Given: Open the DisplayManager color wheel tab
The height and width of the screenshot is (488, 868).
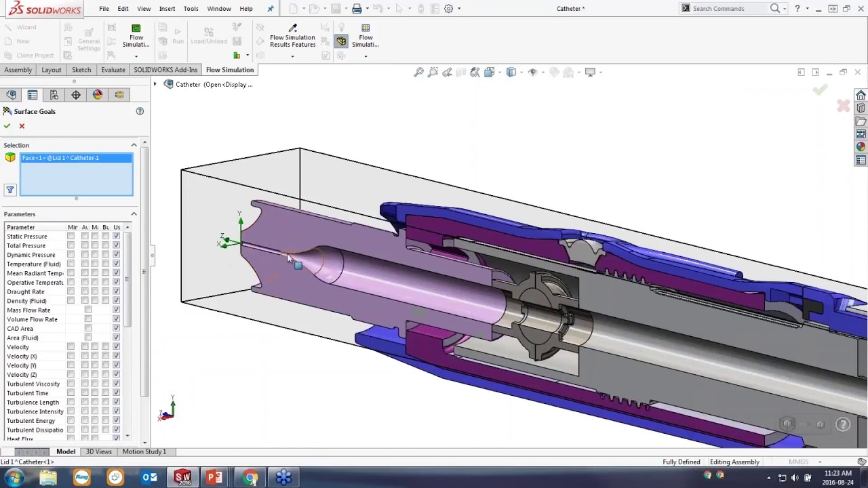Looking at the screenshot, I should (x=98, y=95).
